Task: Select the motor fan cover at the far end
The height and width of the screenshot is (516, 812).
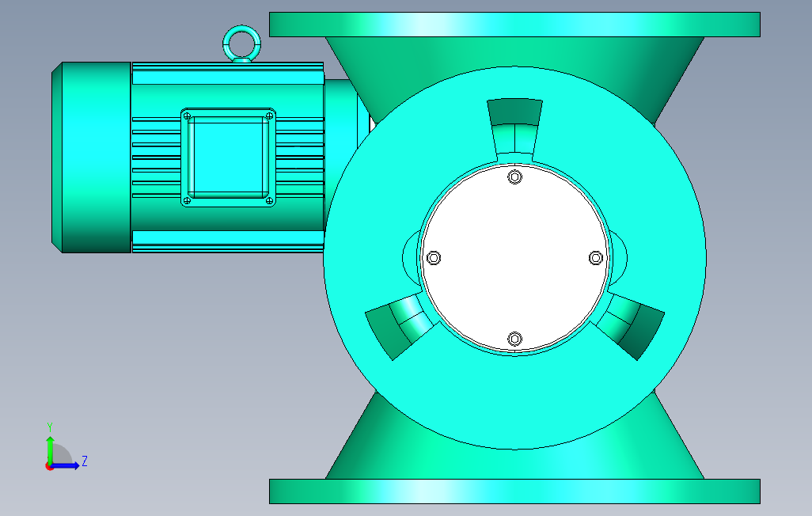Action: coord(91,157)
